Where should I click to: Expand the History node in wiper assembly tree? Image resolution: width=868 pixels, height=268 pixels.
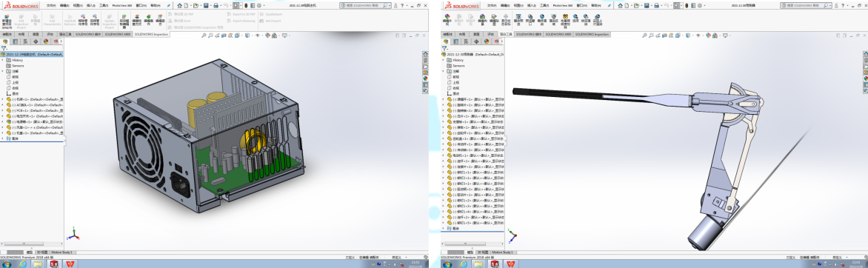tap(443, 60)
